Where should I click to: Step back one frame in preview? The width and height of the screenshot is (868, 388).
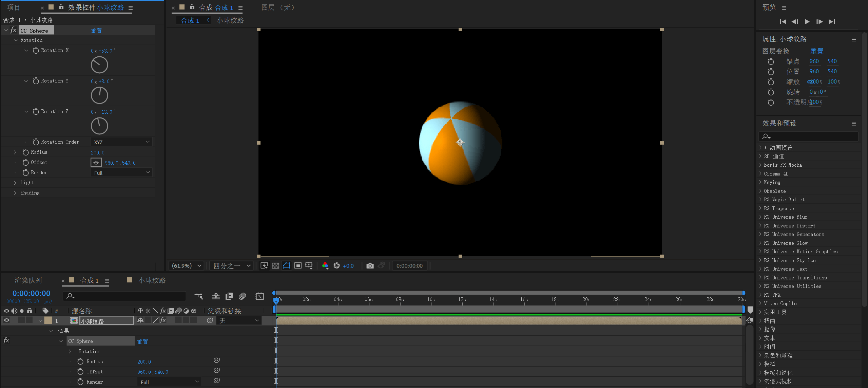tap(795, 22)
